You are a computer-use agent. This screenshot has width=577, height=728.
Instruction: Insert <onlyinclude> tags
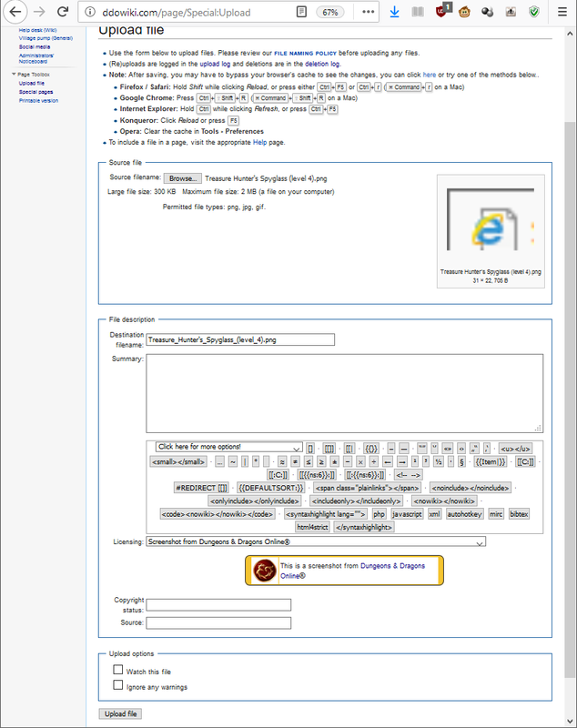point(255,501)
